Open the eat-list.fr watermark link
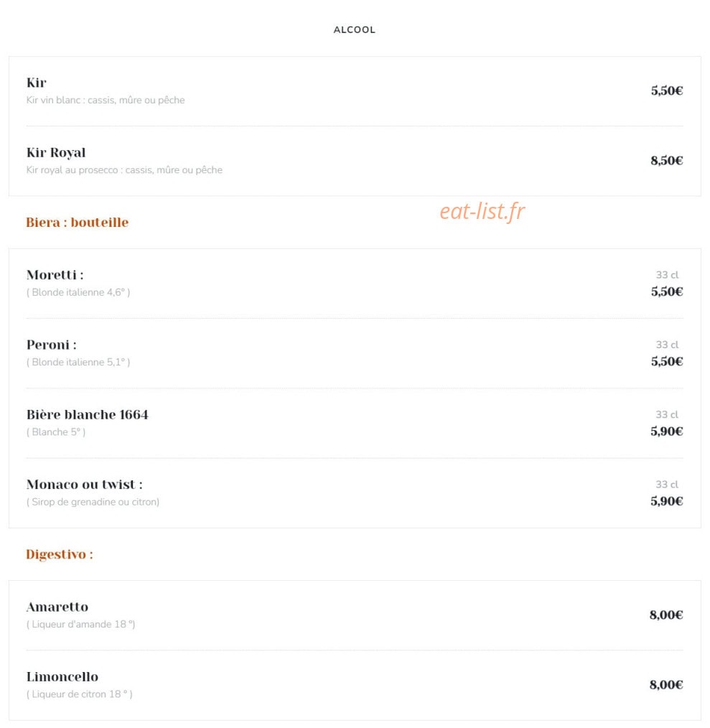710x728 pixels. [482, 211]
